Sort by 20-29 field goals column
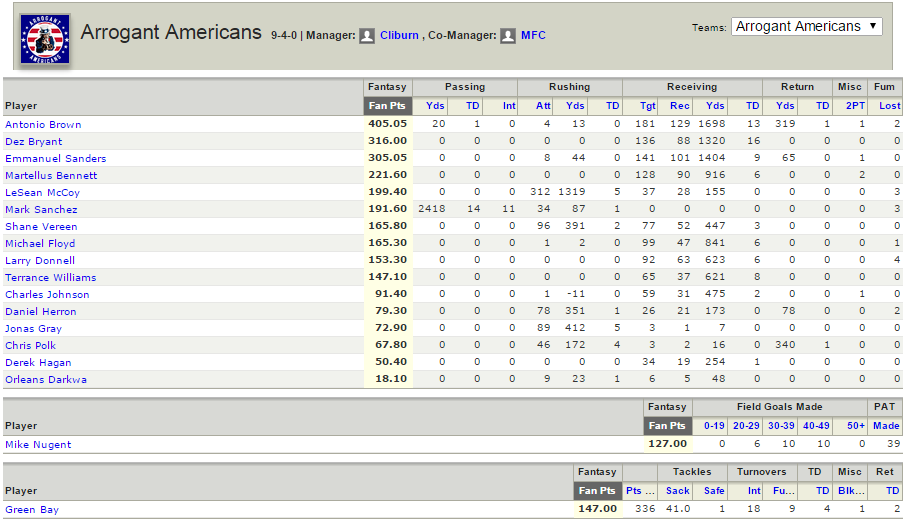 pos(746,426)
